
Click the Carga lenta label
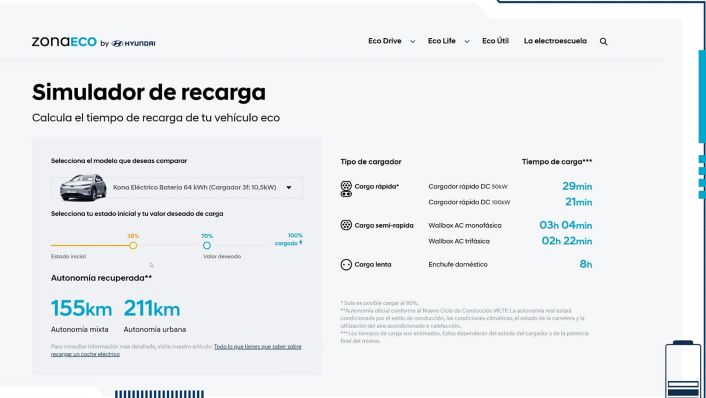tap(373, 264)
